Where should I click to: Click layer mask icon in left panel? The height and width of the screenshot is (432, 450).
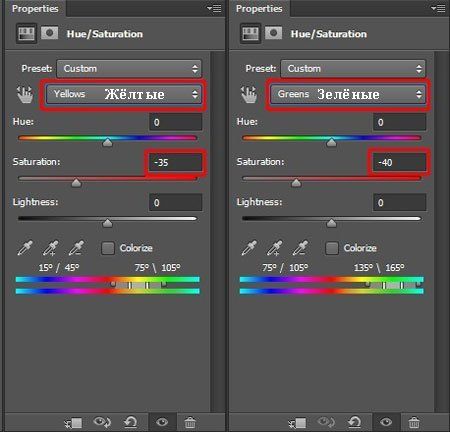click(50, 33)
